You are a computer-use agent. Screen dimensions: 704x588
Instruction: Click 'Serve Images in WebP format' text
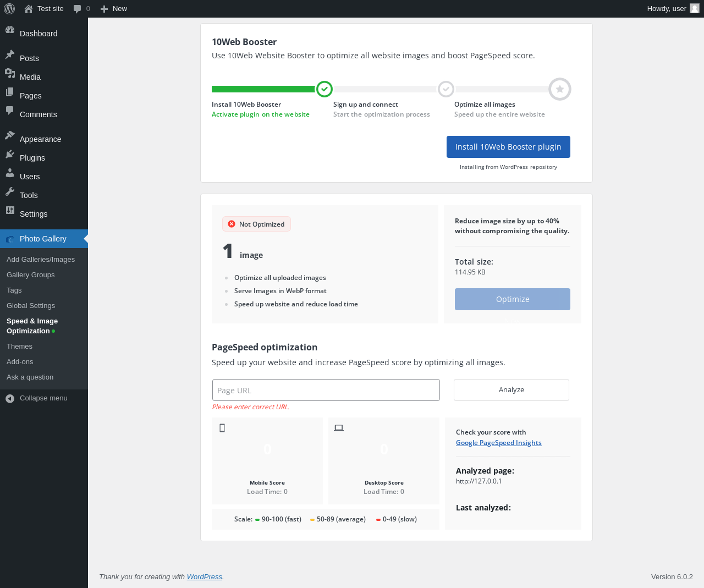280,291
